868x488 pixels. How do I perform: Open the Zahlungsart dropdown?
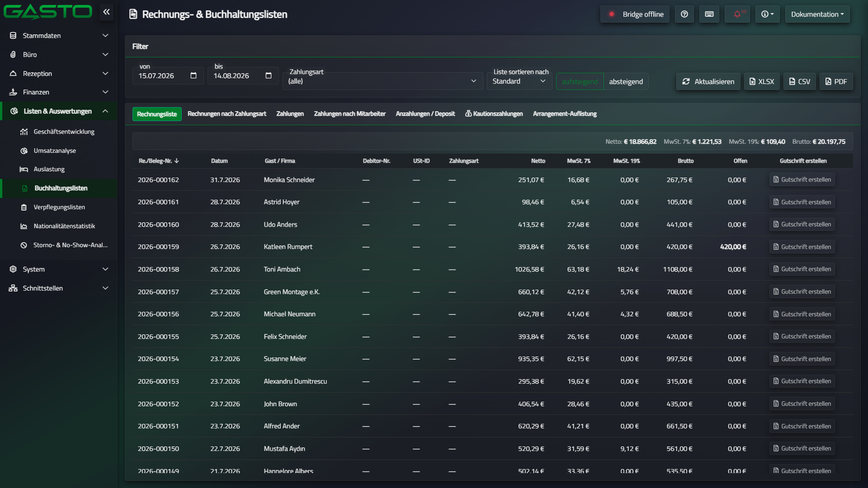pyautogui.click(x=382, y=81)
